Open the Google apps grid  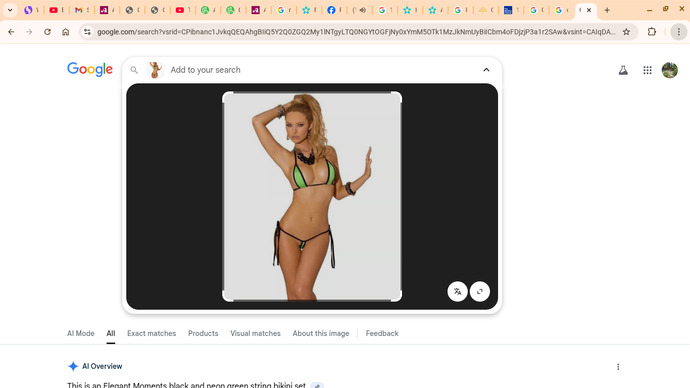tap(647, 70)
